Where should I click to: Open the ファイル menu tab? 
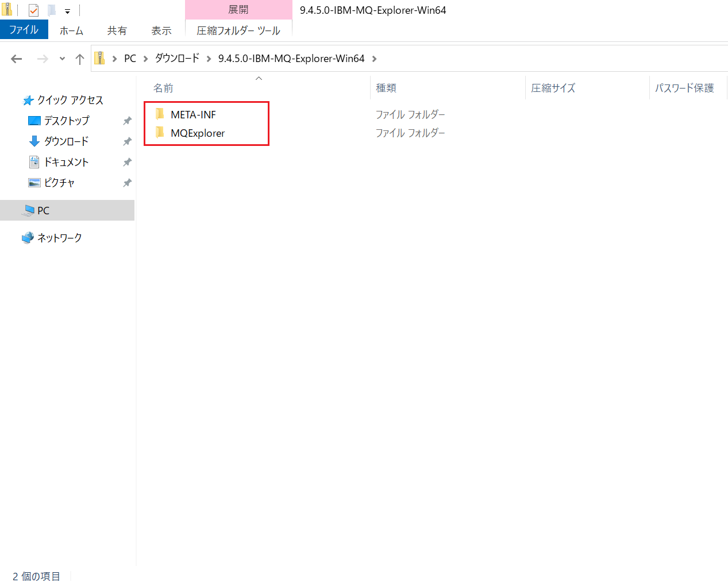24,30
